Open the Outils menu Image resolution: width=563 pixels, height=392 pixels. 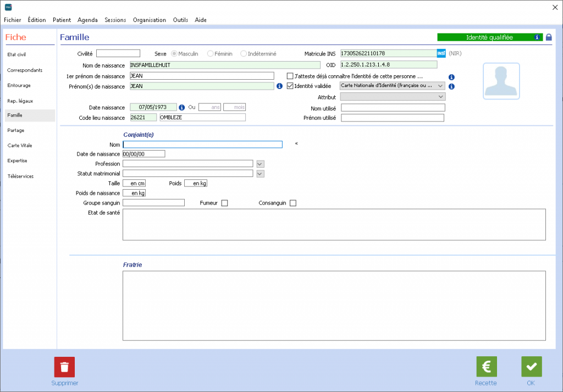[x=180, y=20]
